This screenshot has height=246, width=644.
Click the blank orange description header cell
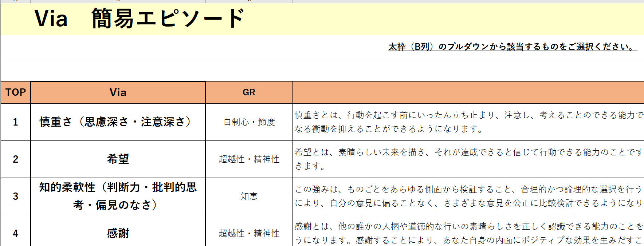(x=468, y=92)
